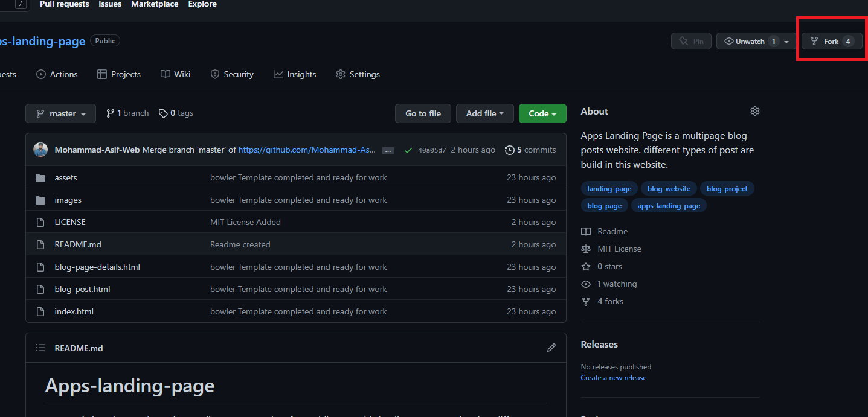Open blog-page-details.html file
The width and height of the screenshot is (868, 417).
point(97,267)
